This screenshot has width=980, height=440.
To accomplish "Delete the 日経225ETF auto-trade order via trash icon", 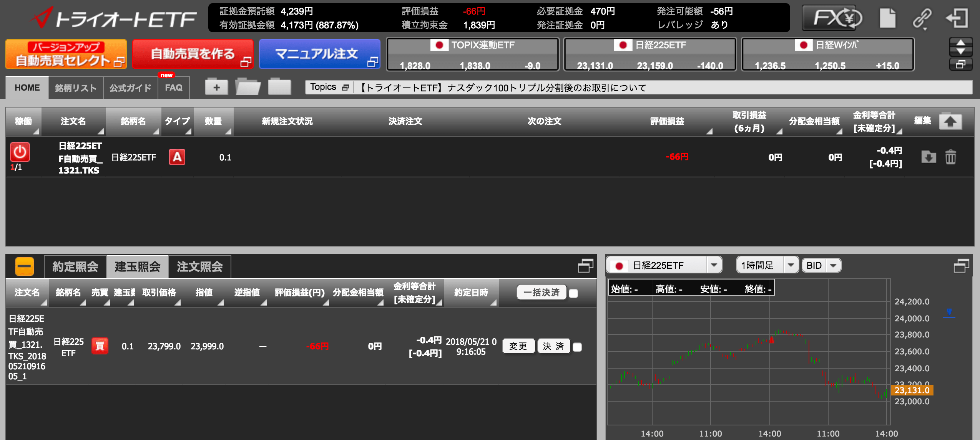I will coord(950,157).
